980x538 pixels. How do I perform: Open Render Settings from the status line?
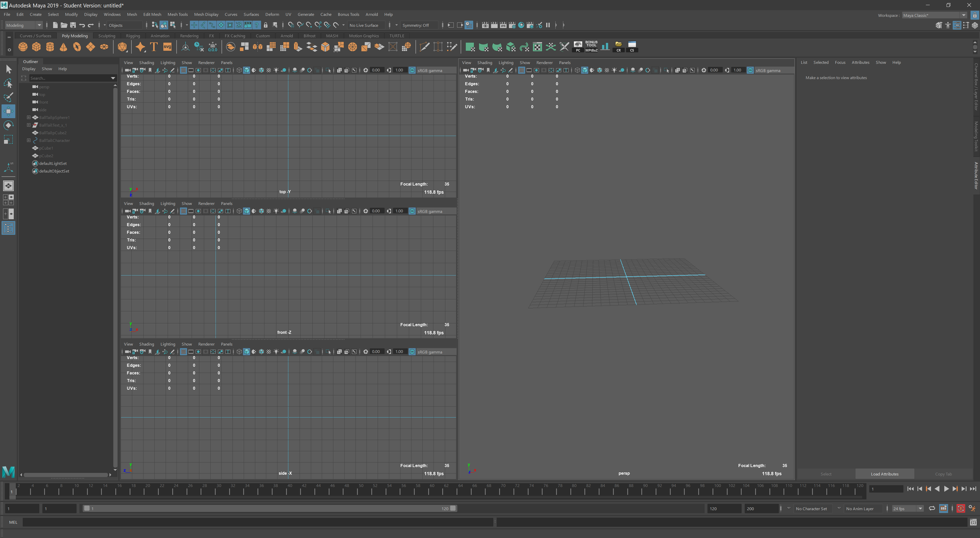tap(512, 25)
